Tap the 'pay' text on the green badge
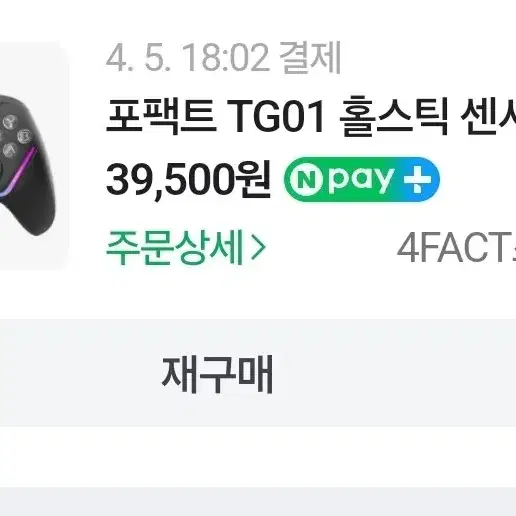 pos(361,181)
